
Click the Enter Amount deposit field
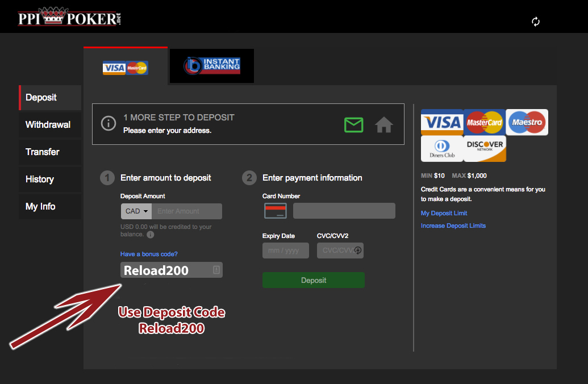(187, 211)
